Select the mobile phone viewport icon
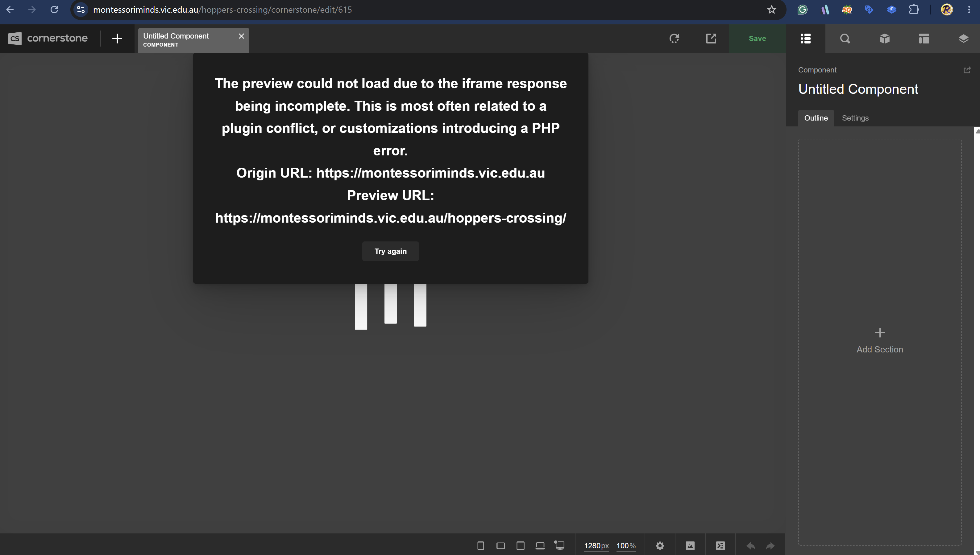This screenshot has width=980, height=555. pyautogui.click(x=481, y=545)
